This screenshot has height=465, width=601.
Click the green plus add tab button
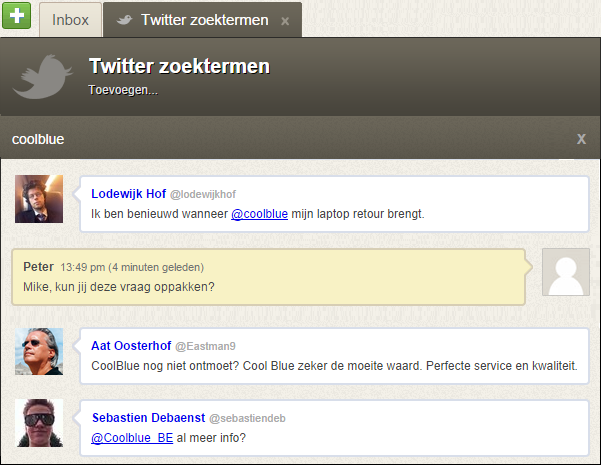coord(17,18)
